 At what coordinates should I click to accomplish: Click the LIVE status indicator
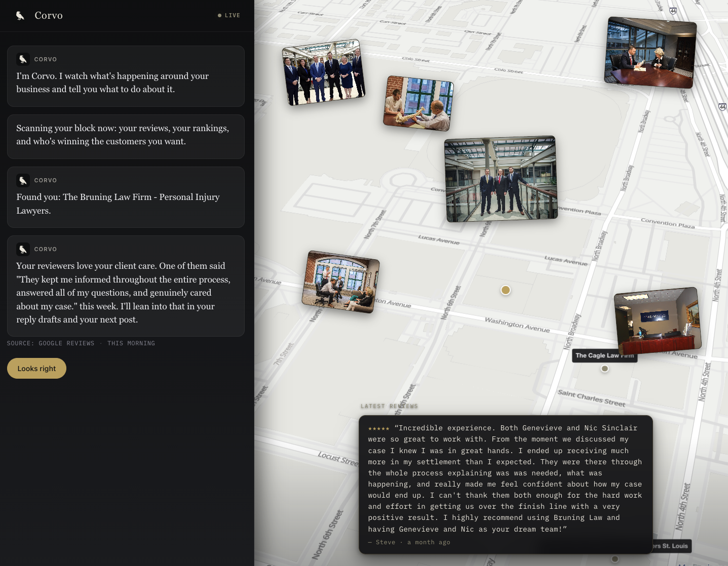point(229,16)
